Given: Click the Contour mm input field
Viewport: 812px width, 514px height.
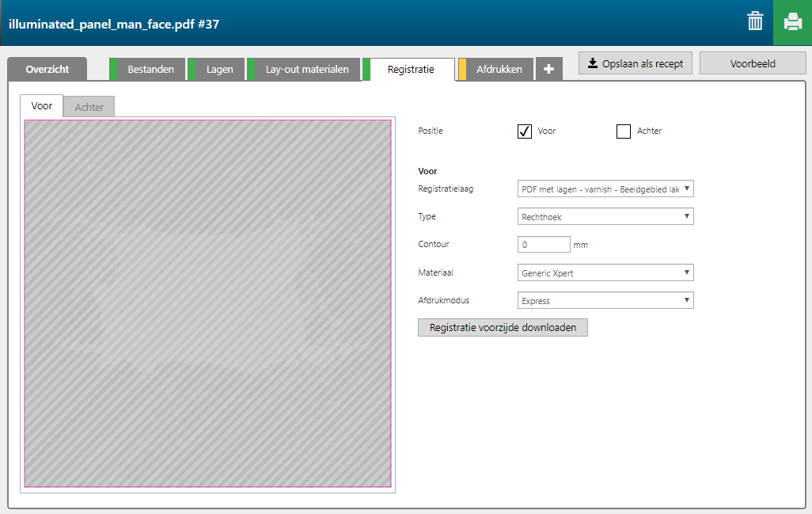Looking at the screenshot, I should (543, 245).
